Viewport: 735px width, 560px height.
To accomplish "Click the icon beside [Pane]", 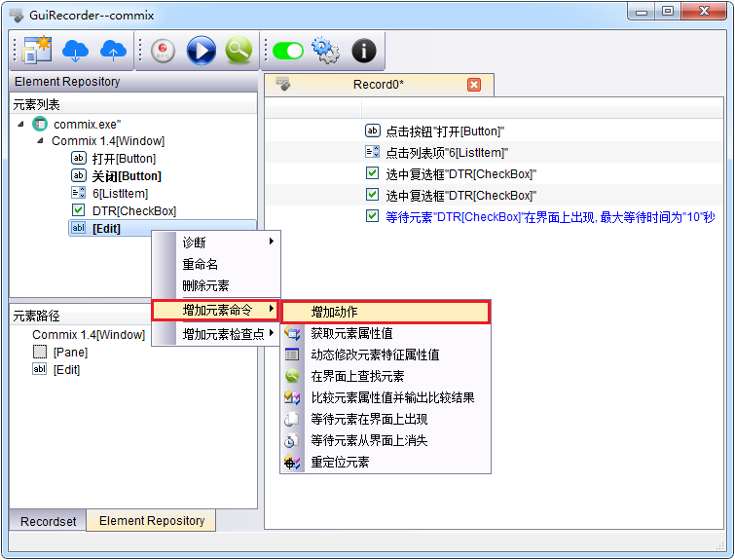I will click(40, 352).
